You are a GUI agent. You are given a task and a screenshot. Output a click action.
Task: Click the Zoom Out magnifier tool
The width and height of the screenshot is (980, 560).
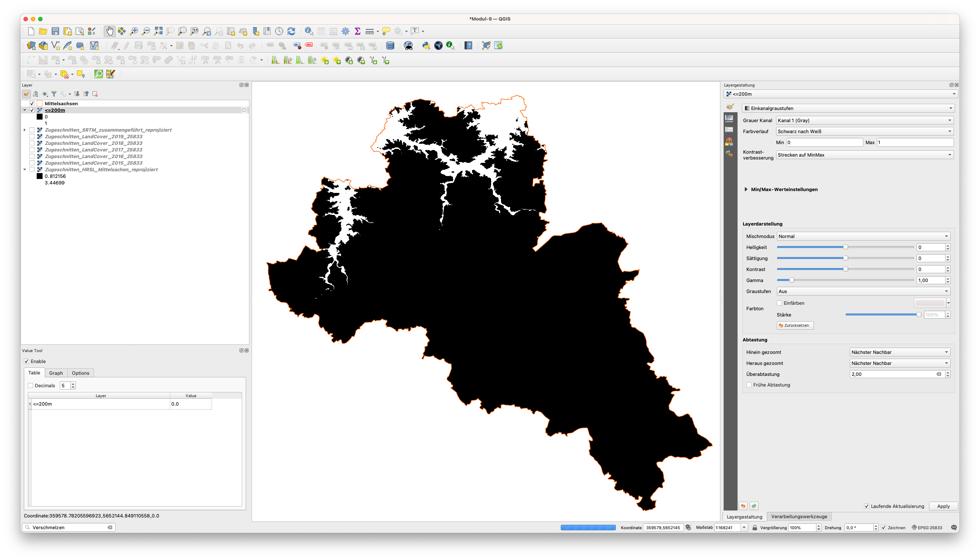146,31
